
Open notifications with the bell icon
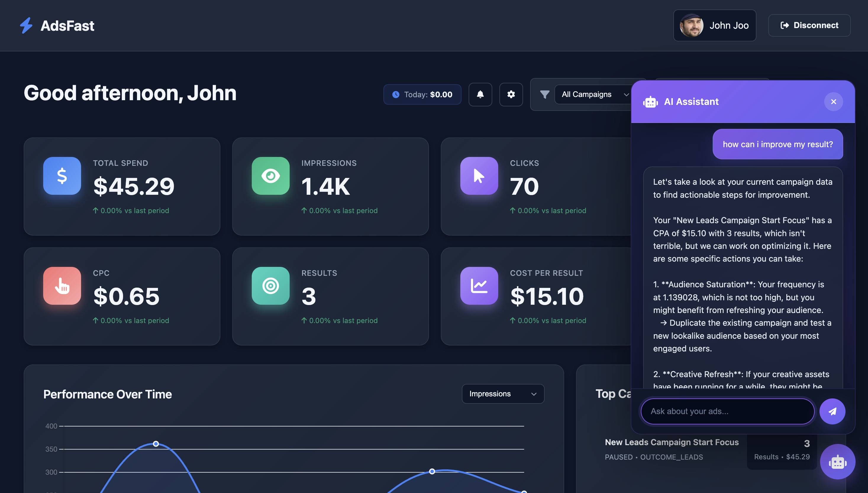point(480,95)
